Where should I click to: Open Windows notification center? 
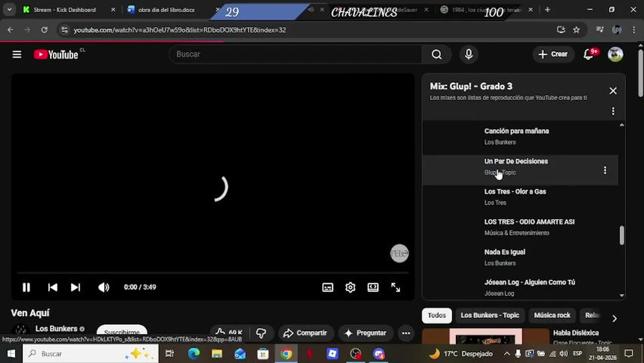point(629,354)
